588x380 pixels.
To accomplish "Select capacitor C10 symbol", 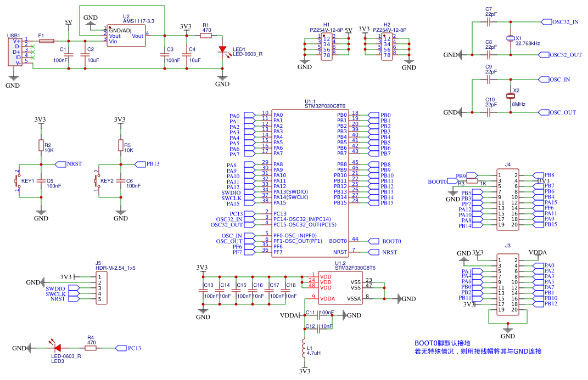I will (488, 112).
